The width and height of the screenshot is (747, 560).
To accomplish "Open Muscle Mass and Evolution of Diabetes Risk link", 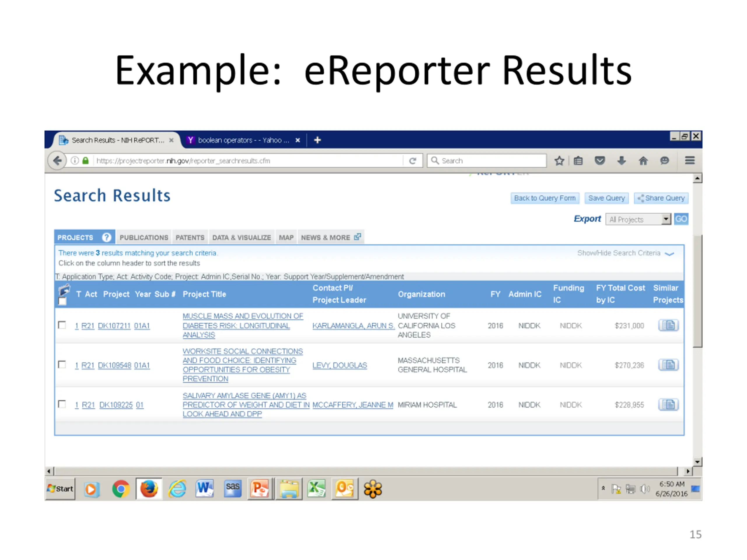I will [243, 325].
